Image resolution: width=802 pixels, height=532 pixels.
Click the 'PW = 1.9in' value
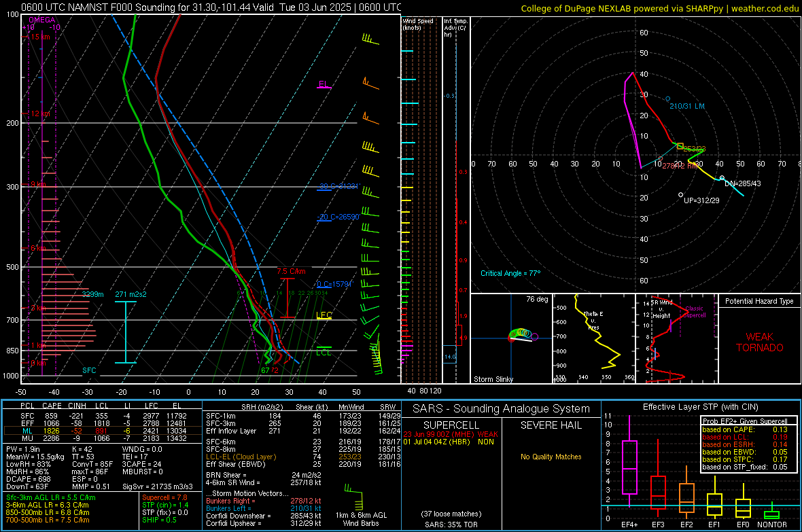(x=23, y=449)
